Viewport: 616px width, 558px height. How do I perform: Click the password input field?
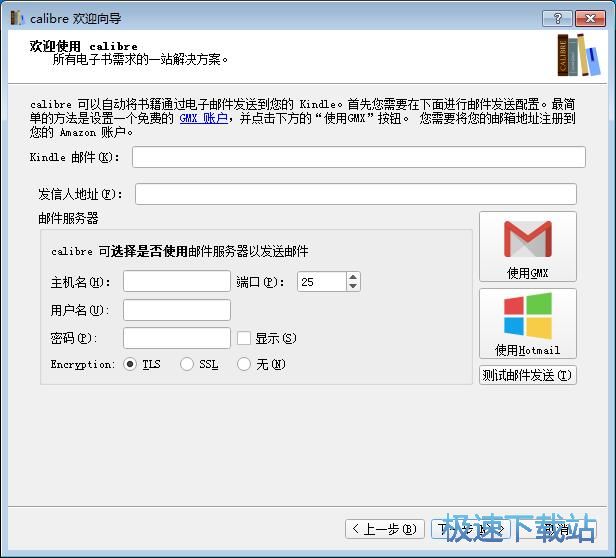point(176,338)
